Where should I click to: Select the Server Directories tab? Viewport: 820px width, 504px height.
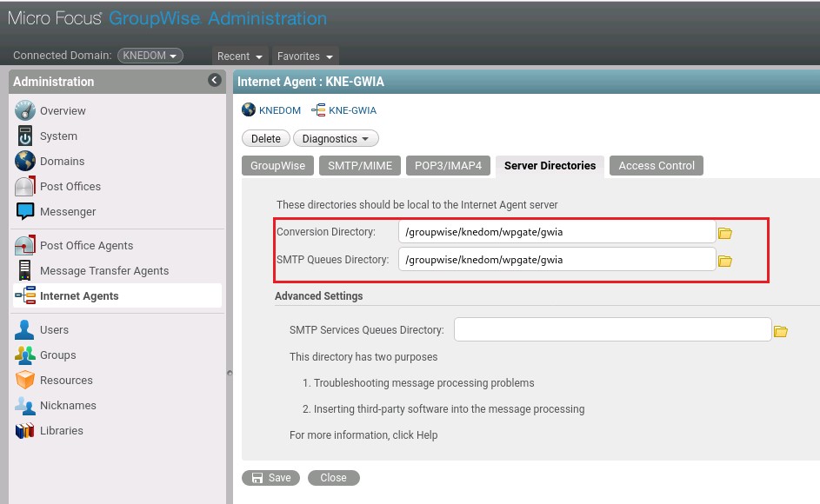point(550,166)
